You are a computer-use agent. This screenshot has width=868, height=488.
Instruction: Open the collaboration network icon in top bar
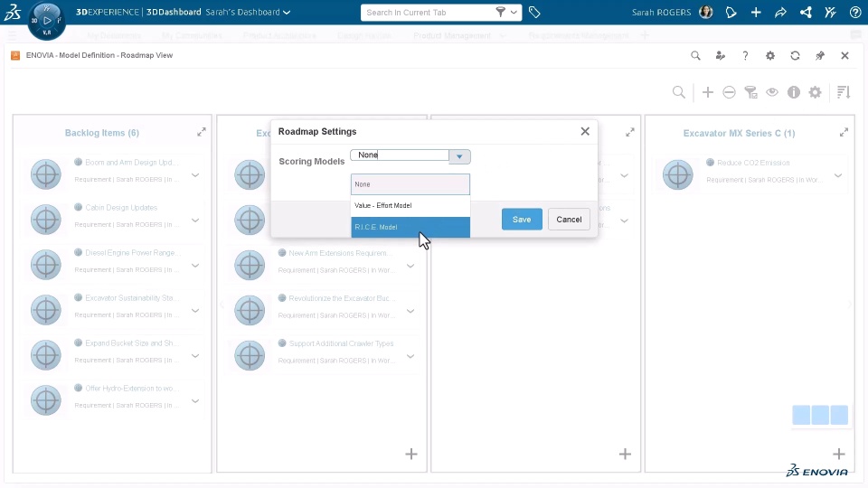pos(806,12)
